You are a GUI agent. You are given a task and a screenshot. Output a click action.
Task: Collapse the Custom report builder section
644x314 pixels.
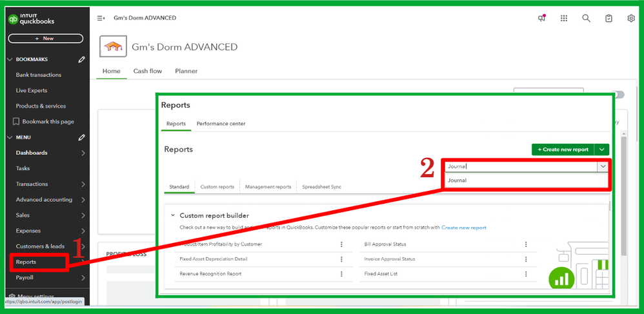click(173, 215)
